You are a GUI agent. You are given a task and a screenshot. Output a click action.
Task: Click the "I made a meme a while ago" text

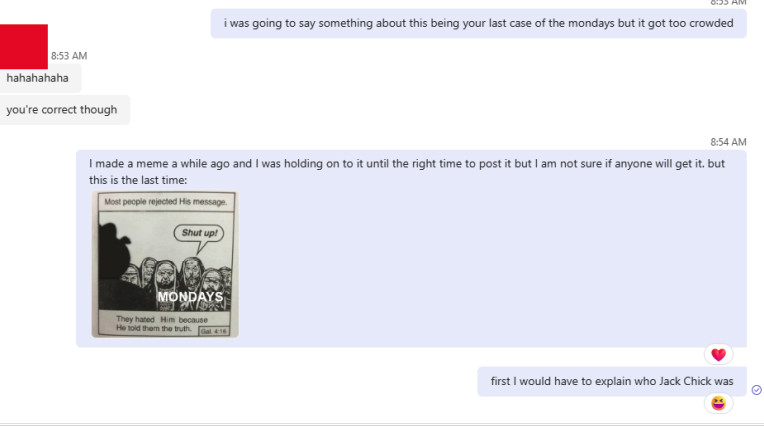tap(407, 172)
